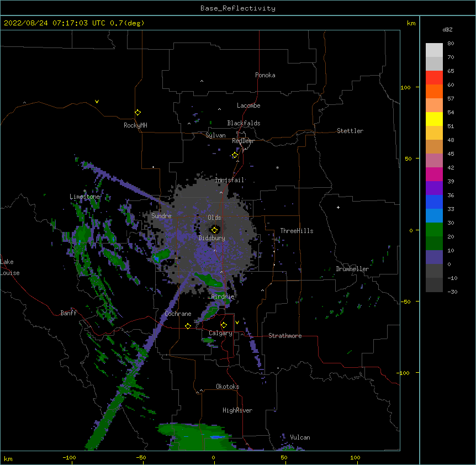476x465 pixels.
Task: Click the Banff label
Action: click(x=68, y=313)
